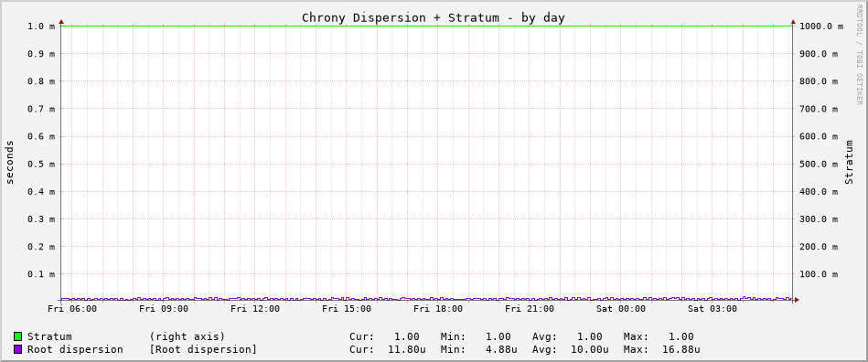This screenshot has height=362, width=868.
Task: Click the '0.5 m' left axis value
Action: pyautogui.click(x=41, y=164)
